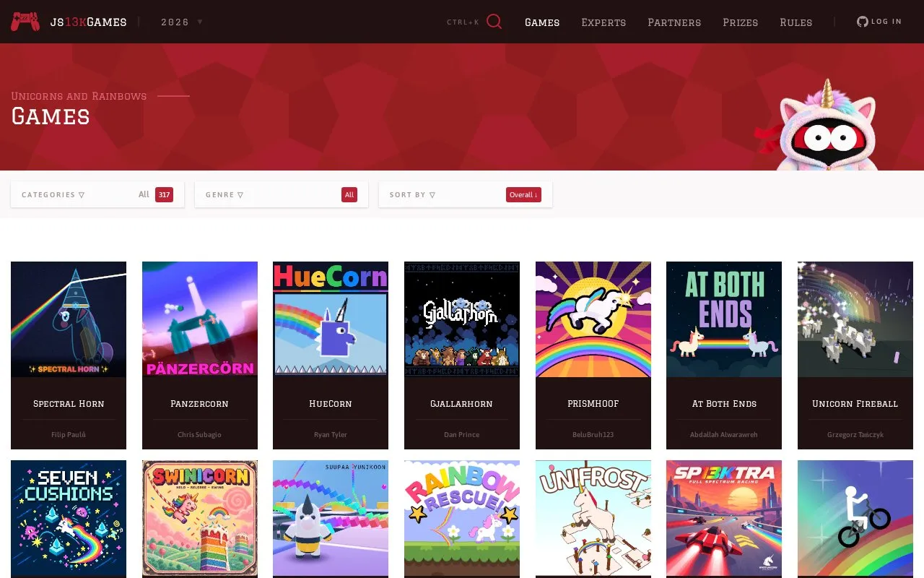This screenshot has height=578, width=924.
Task: Click the JS13KGames site title
Action: [88, 22]
